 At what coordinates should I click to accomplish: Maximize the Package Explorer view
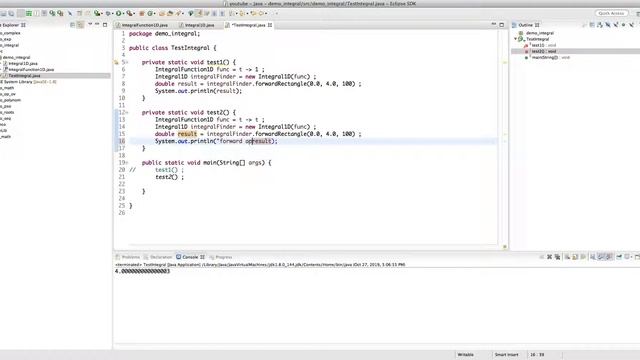pos(105,24)
